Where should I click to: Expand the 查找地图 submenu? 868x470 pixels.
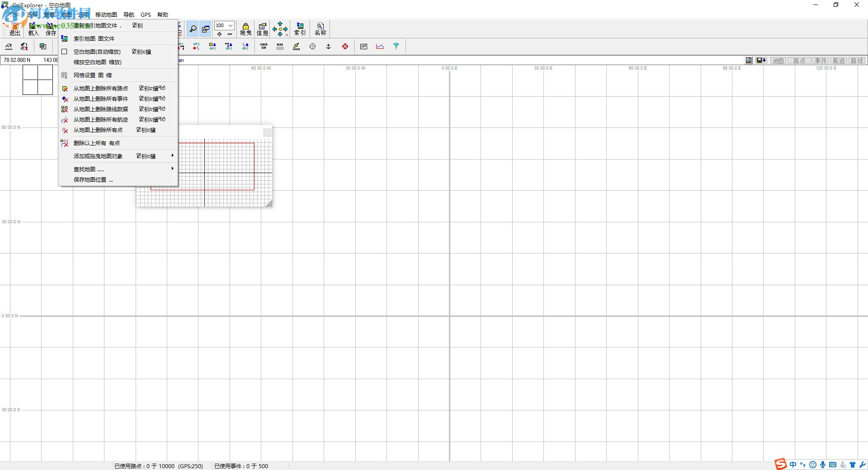click(x=118, y=169)
